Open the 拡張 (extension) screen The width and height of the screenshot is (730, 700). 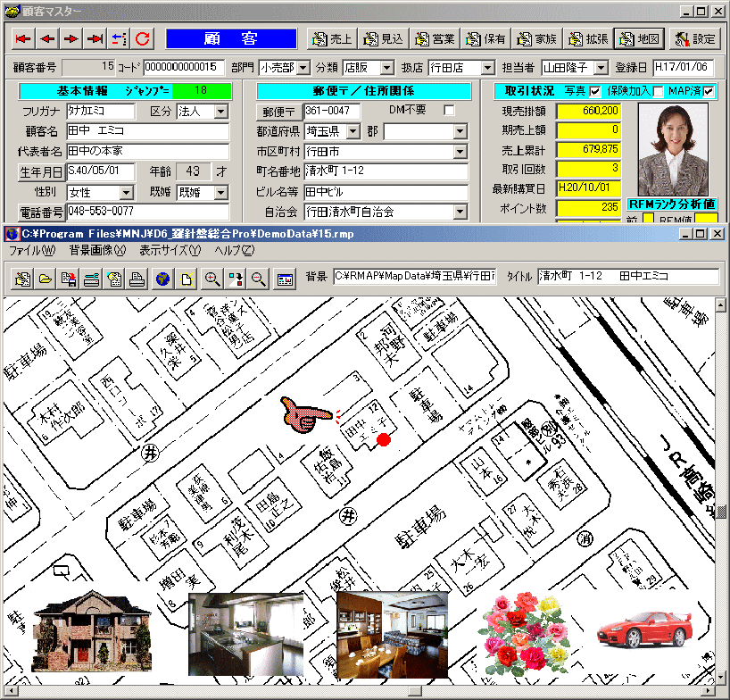pos(588,38)
